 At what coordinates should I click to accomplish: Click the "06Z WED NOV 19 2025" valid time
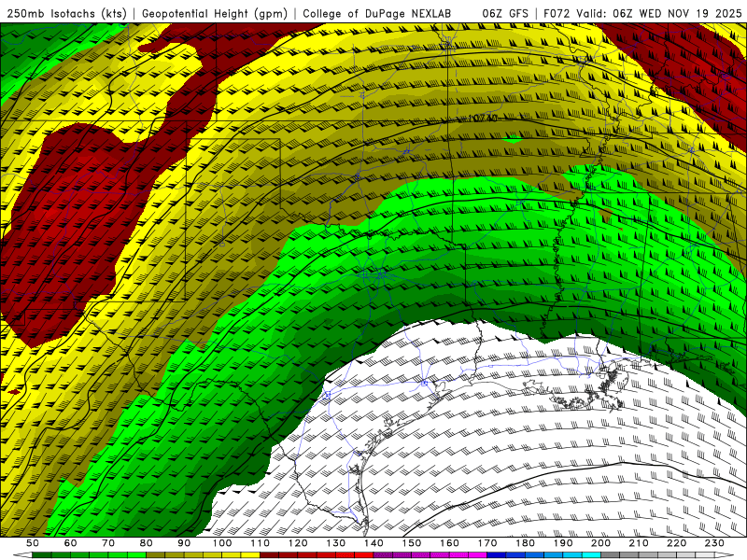(x=678, y=13)
